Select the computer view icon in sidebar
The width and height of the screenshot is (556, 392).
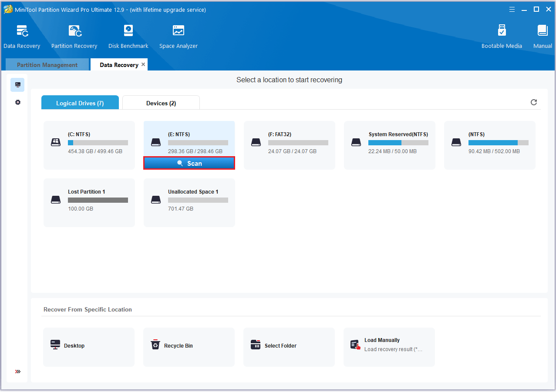[x=18, y=85]
